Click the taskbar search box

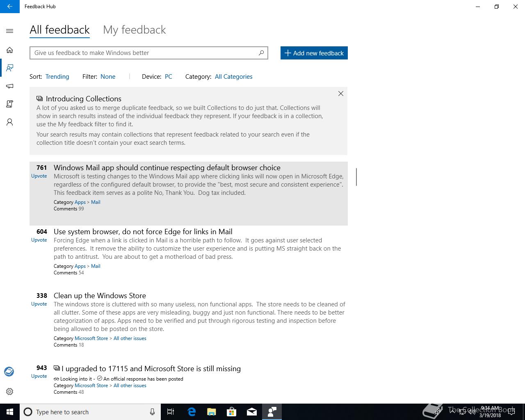pos(90,412)
